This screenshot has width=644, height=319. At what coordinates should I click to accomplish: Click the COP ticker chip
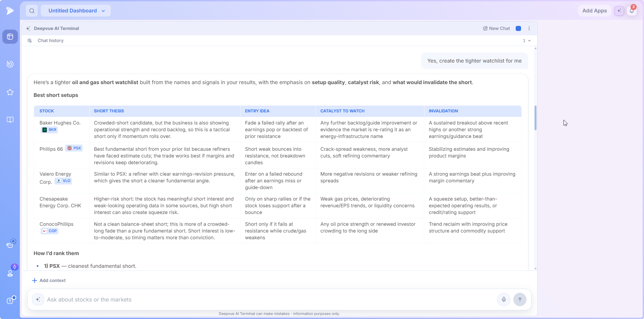50,231
